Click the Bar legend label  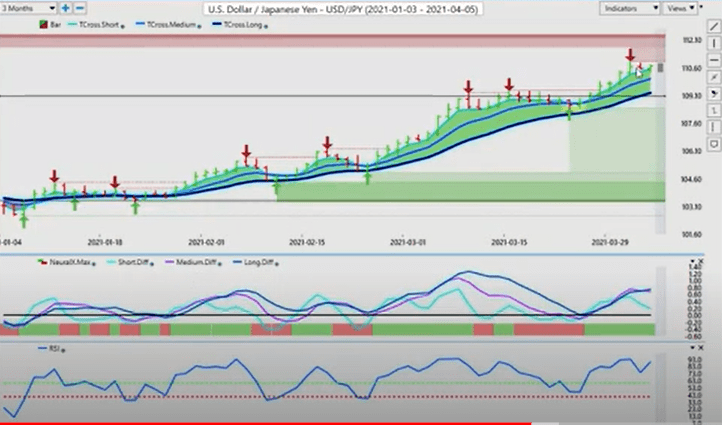click(55, 25)
